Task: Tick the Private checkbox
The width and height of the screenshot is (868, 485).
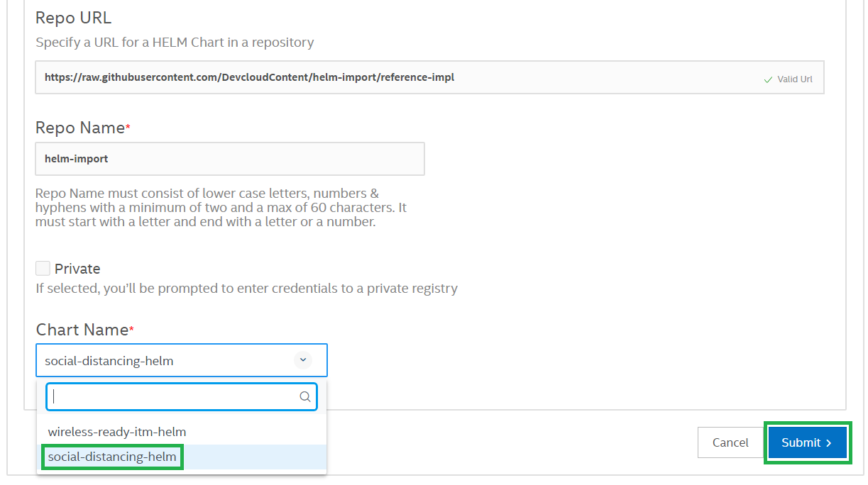Action: 43,269
